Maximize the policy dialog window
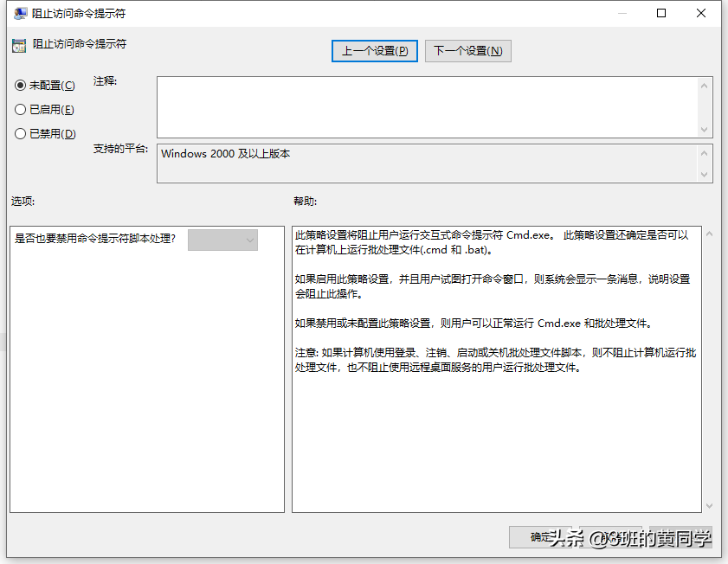This screenshot has height=564, width=728. tap(661, 14)
